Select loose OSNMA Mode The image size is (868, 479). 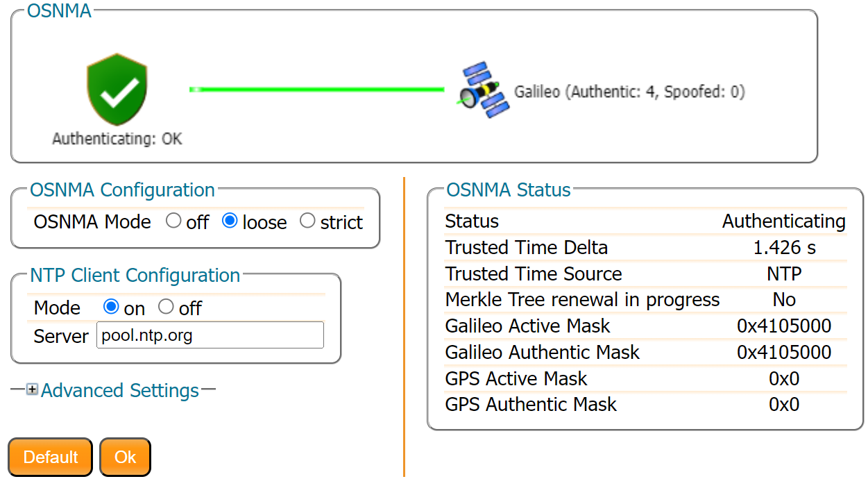click(230, 221)
